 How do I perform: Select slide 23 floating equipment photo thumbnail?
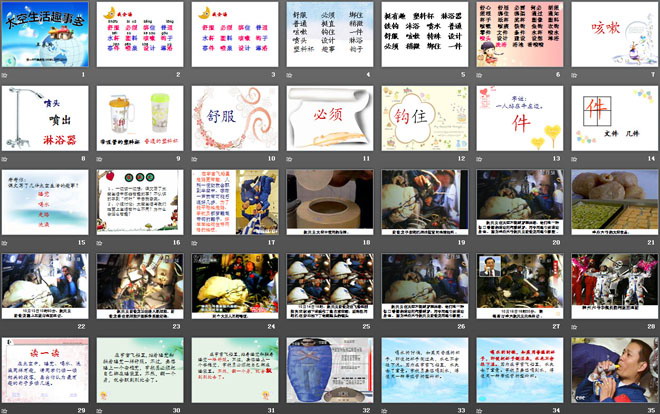[x=140, y=286]
